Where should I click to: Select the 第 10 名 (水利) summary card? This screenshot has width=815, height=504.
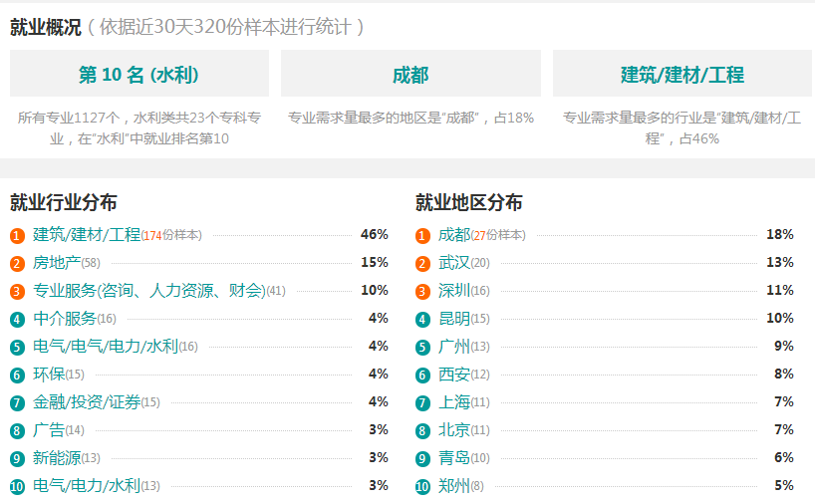[x=139, y=74]
